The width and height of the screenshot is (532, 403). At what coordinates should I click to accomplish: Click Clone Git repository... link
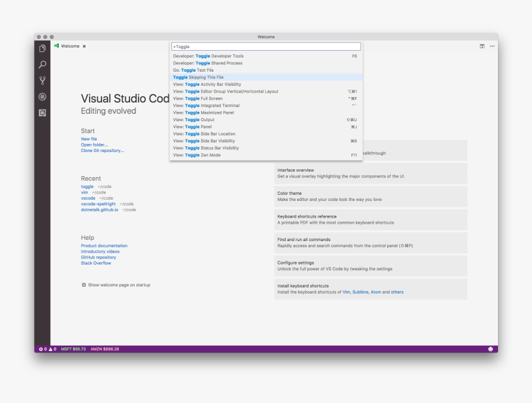point(103,150)
